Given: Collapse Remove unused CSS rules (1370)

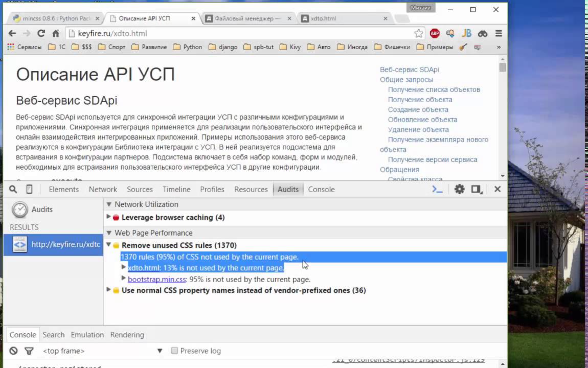Looking at the screenshot, I should 108,245.
